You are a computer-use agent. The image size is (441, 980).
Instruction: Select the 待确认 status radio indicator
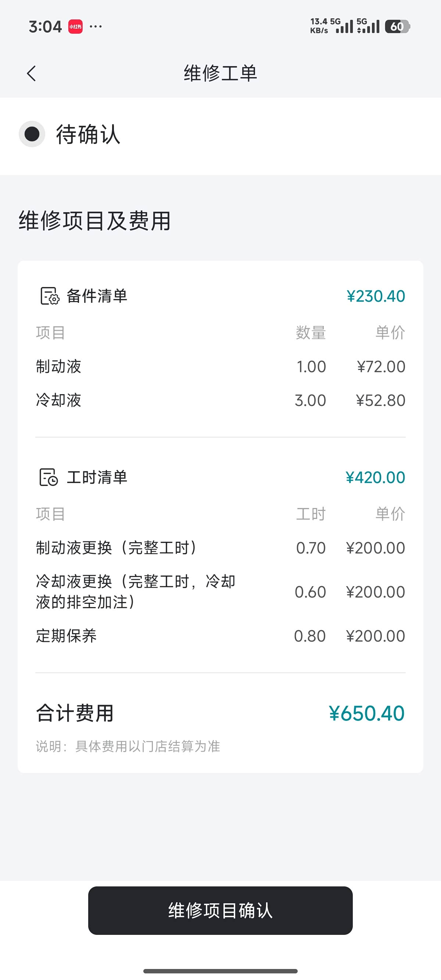coord(32,134)
